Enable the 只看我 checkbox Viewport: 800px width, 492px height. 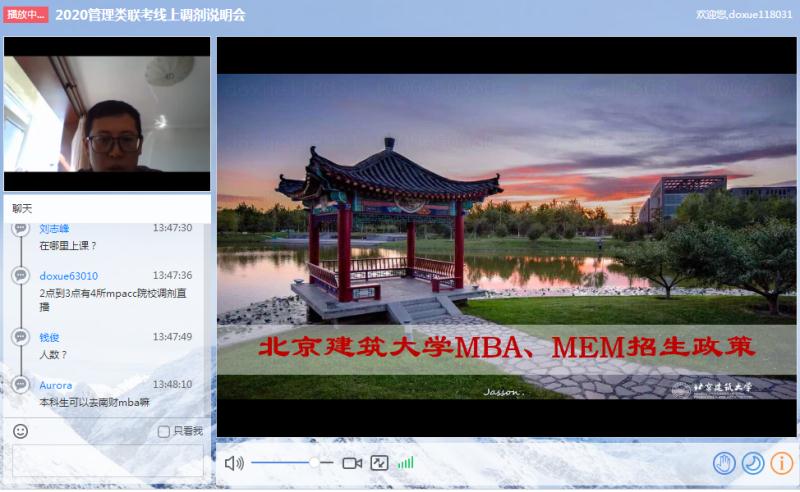click(164, 431)
